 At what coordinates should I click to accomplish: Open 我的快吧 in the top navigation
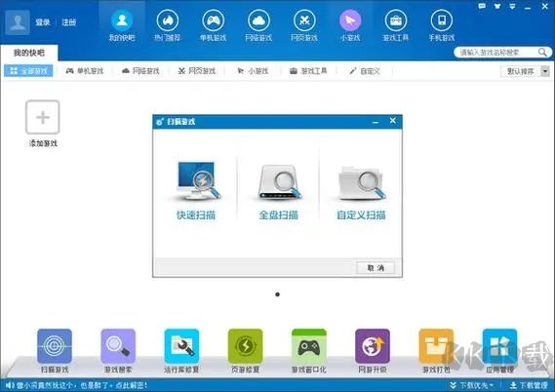[122, 25]
